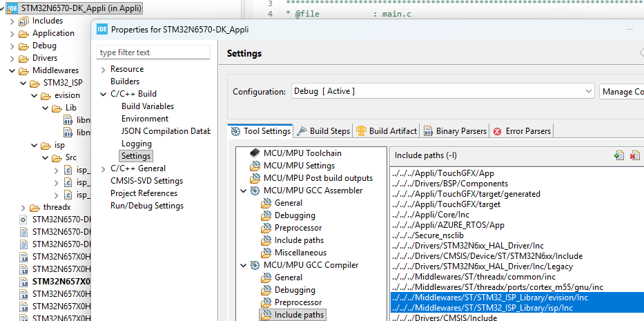Click the Assembler Debugging option icon
644x321 pixels.
pyautogui.click(x=267, y=215)
